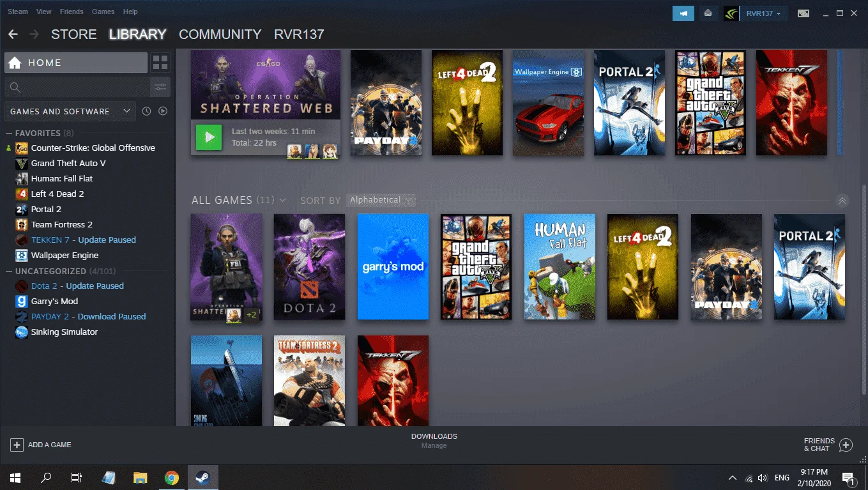Click the recent games shelf scrollbar

pos(840,103)
